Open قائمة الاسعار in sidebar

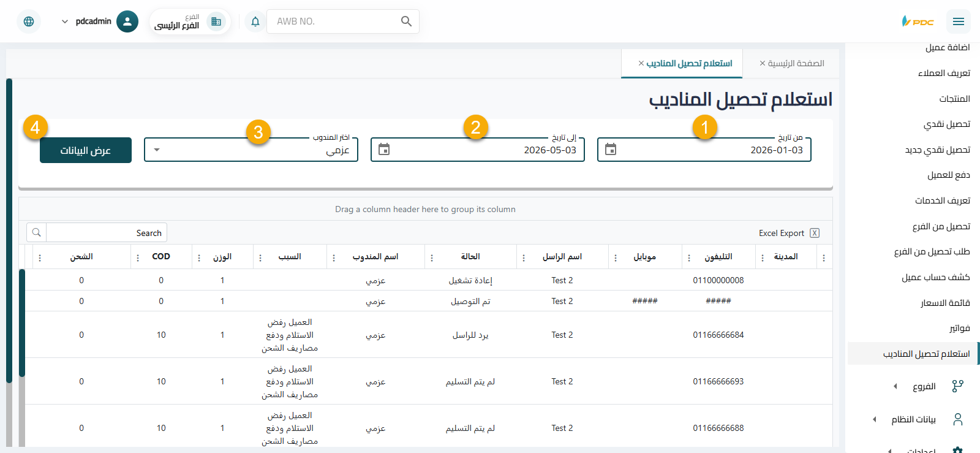tap(945, 303)
